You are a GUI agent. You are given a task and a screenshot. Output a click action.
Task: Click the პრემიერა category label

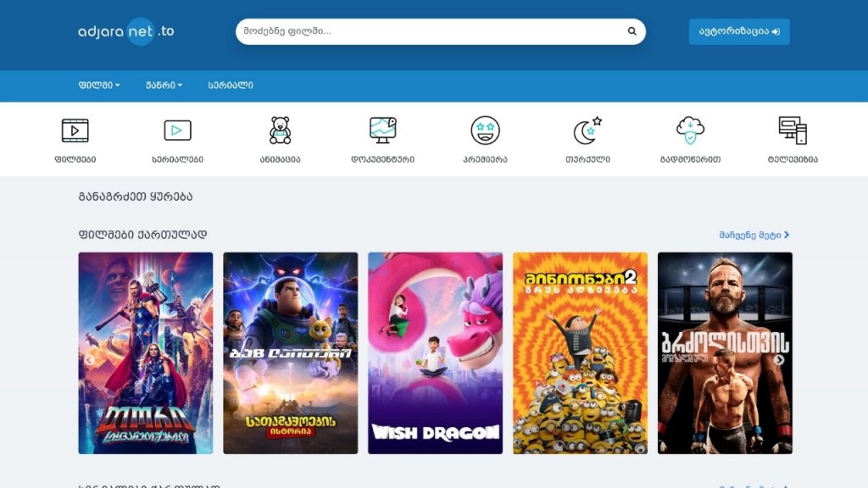(485, 159)
